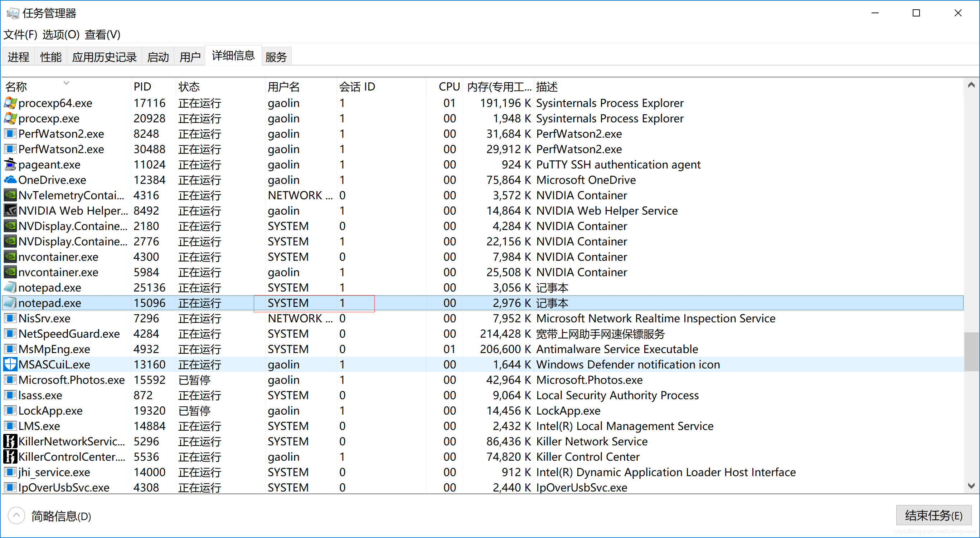Sort by 内存 memory column header
The image size is (980, 538).
pos(498,87)
